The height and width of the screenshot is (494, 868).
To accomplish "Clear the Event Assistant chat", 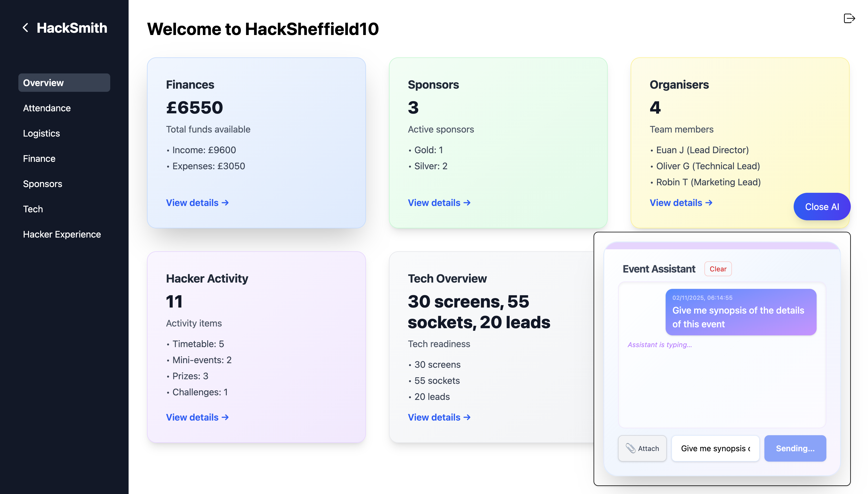I will (x=718, y=269).
